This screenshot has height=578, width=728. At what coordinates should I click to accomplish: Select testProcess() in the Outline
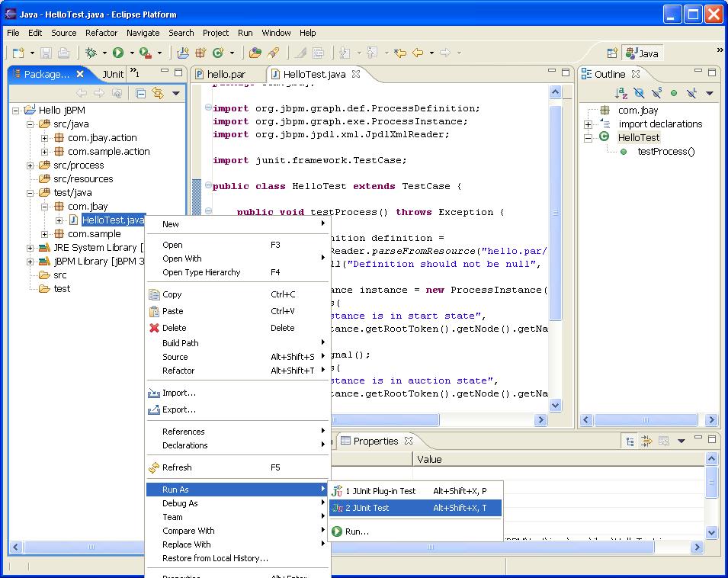[665, 152]
